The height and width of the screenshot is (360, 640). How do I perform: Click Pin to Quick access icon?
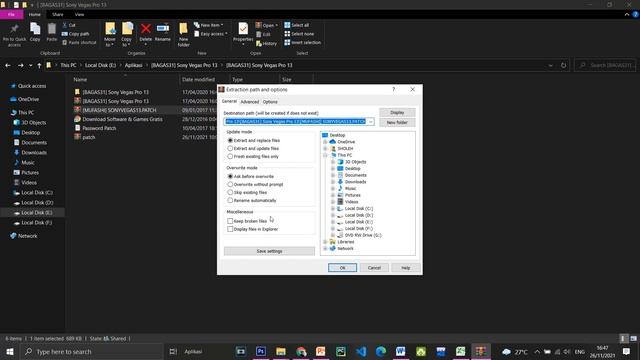(14, 29)
